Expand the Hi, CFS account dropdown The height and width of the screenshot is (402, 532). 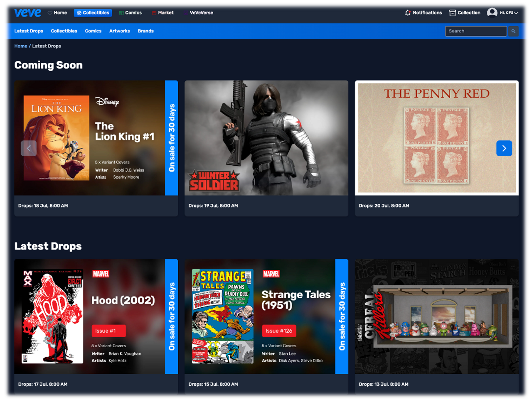point(509,13)
